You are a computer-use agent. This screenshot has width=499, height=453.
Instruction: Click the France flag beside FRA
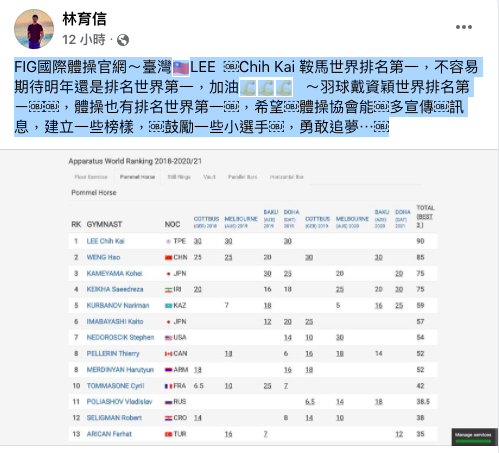coord(169,386)
